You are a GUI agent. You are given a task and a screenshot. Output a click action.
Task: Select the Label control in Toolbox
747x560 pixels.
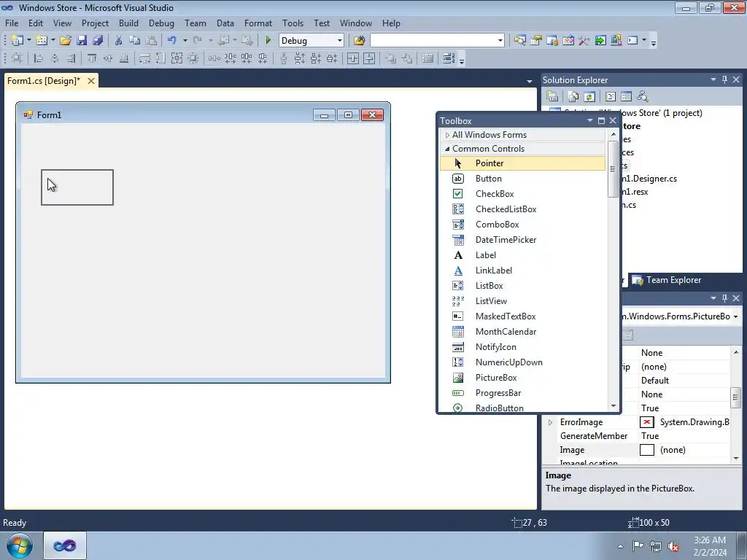coord(522,255)
